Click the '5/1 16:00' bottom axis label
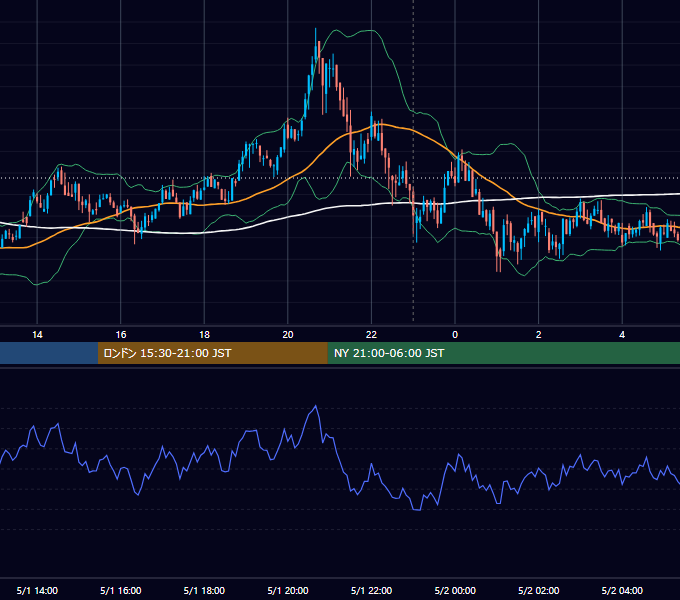Screen dimensions: 680x600 tap(121, 590)
